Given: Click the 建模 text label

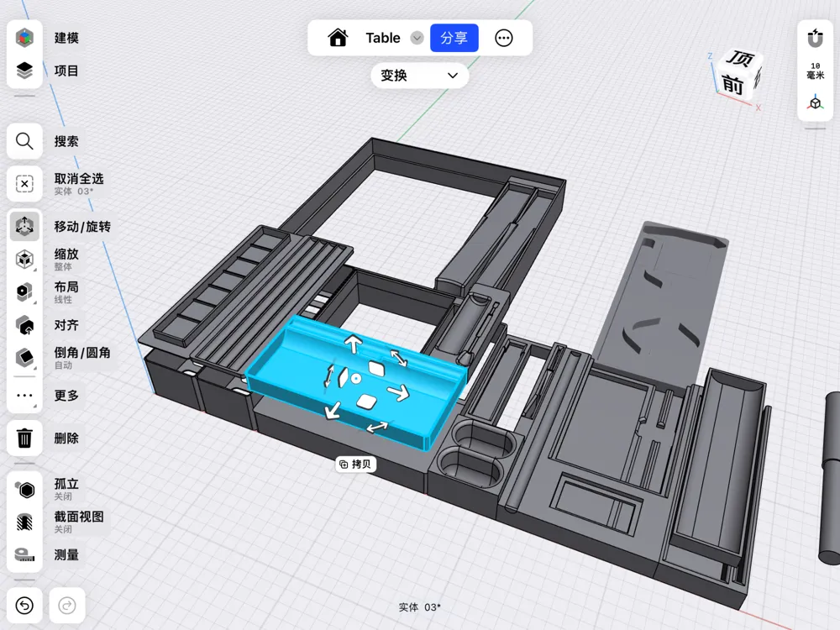Looking at the screenshot, I should click(x=66, y=38).
